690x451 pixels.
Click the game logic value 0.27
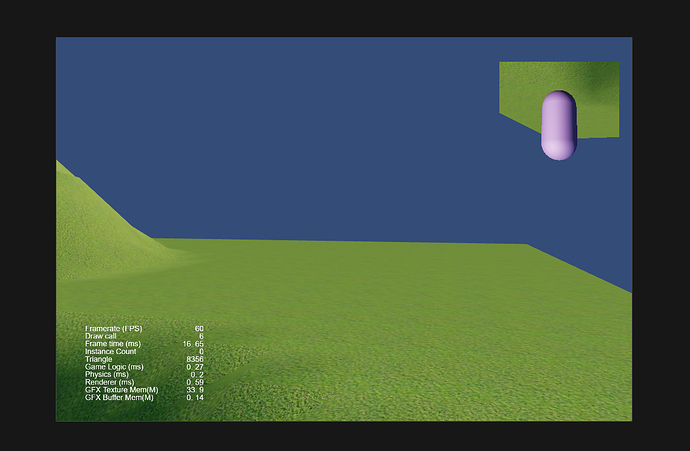click(195, 367)
